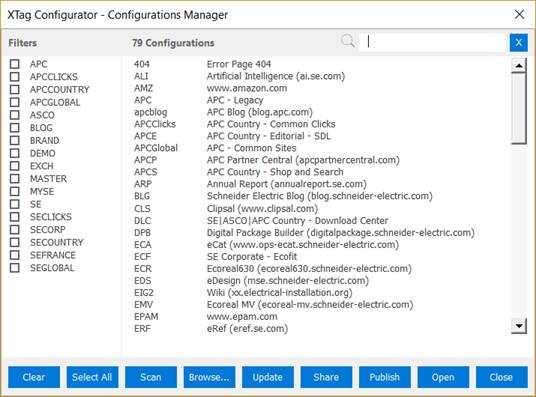The height and width of the screenshot is (397, 536).
Task: Focus the configuration search field
Action: click(x=432, y=42)
